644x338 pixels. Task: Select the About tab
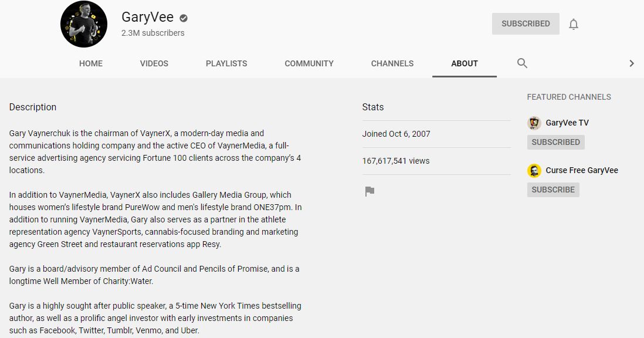(465, 63)
